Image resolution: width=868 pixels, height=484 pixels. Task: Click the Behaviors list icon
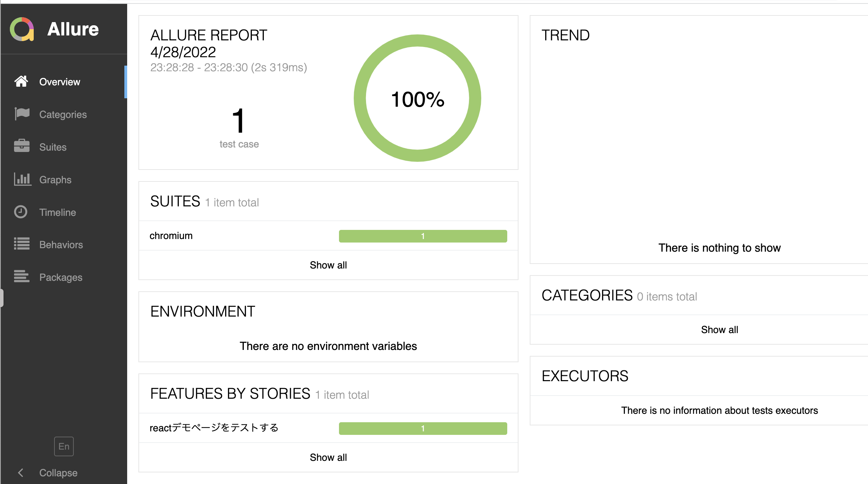point(22,244)
